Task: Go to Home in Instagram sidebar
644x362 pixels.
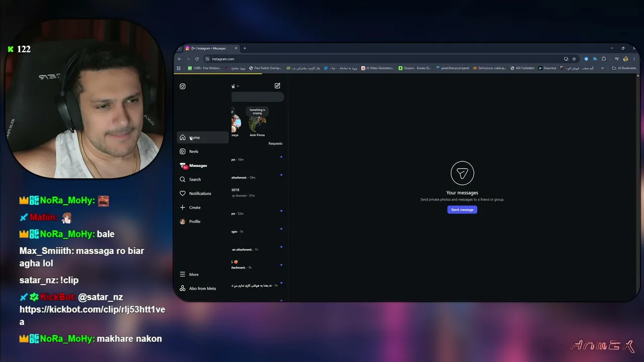Action: click(203, 137)
